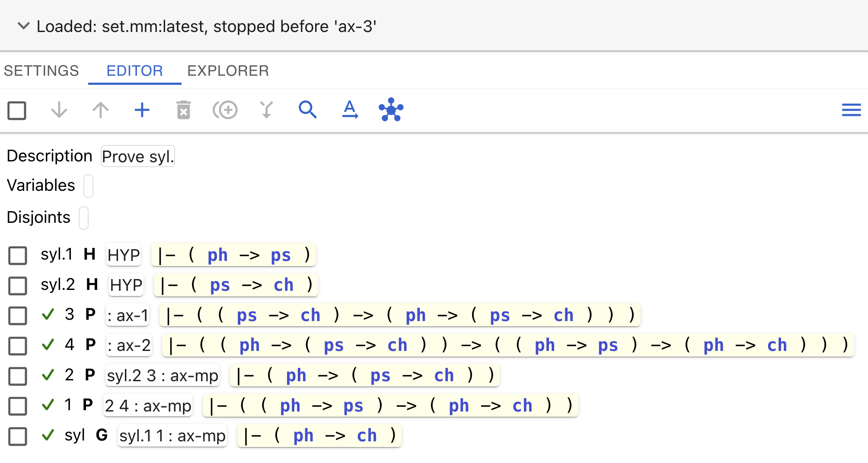Click the P type marker of step 2
868x463 pixels.
coord(90,375)
